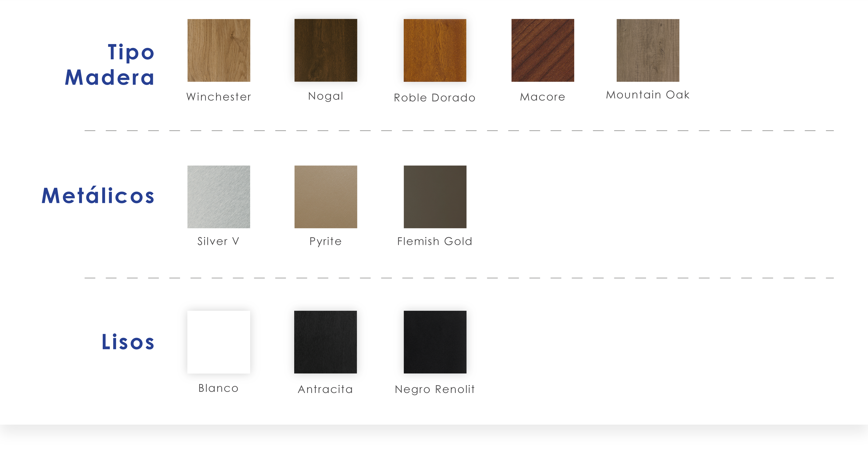Select the Negro Renolit black swatch

(x=435, y=342)
